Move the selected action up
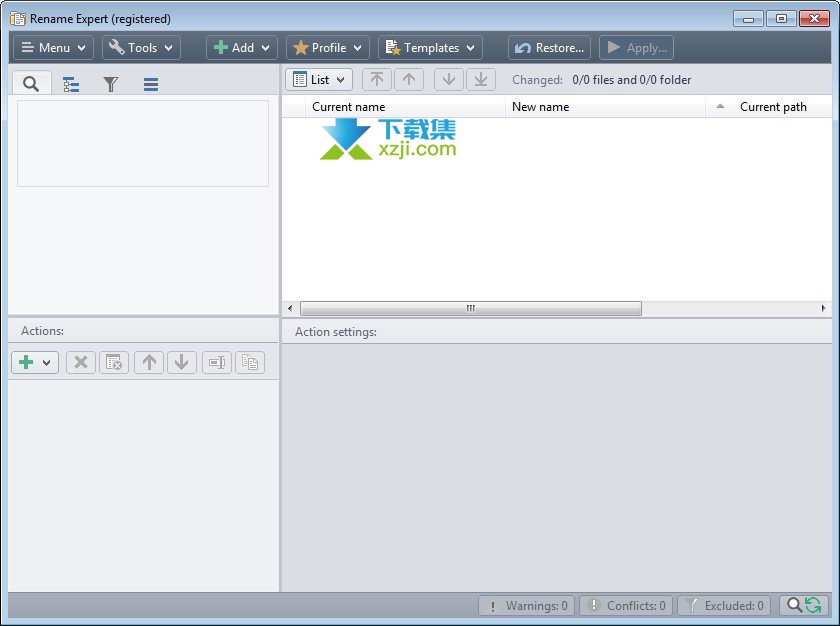 [149, 363]
